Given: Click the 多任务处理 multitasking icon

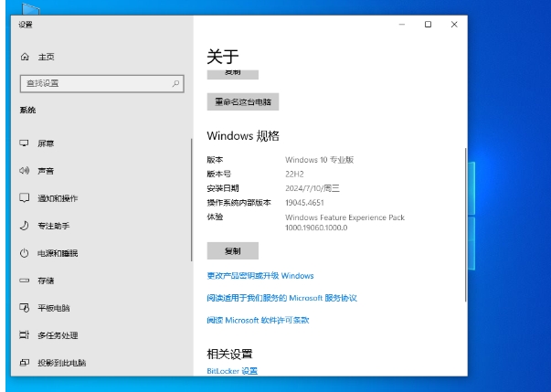Looking at the screenshot, I should (25, 335).
